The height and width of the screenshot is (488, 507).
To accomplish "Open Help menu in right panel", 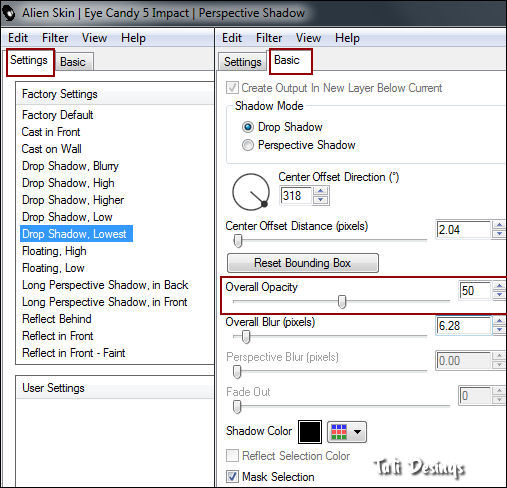I will pos(347,38).
